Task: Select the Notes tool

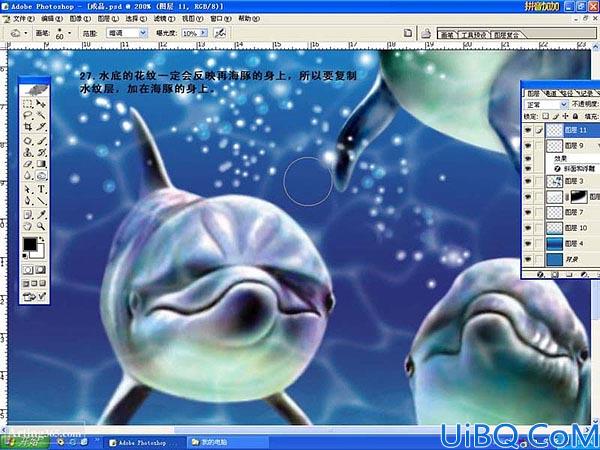Action: (x=28, y=215)
